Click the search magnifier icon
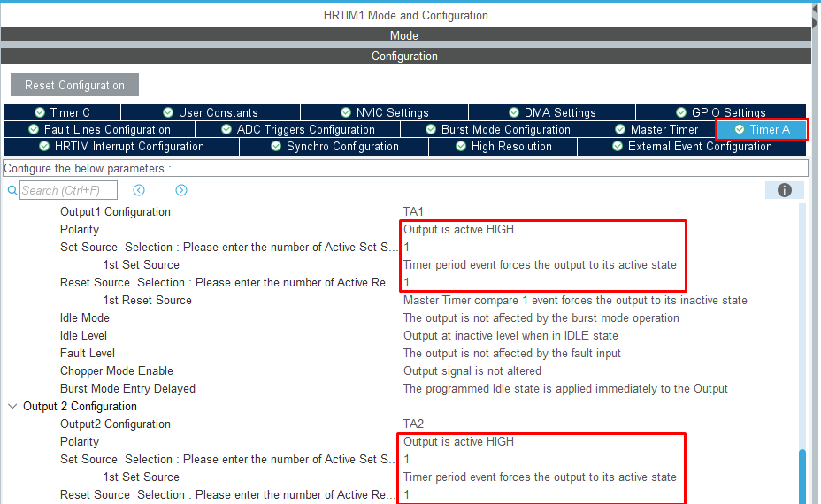821x504 pixels. [x=12, y=190]
